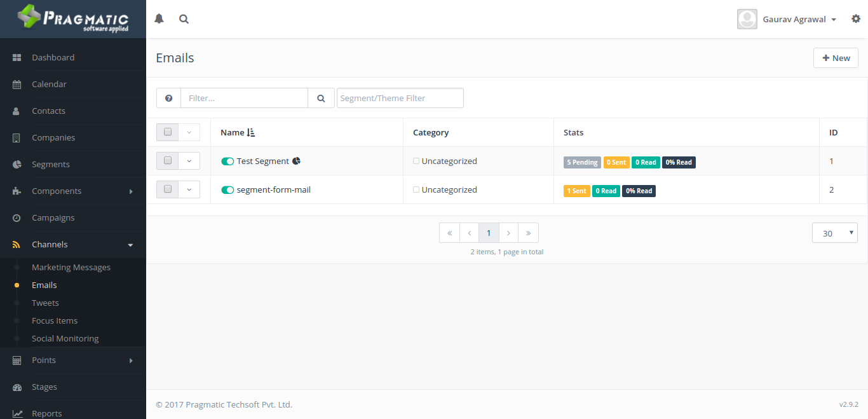
Task: Click the 0 Sent badge on Test Segment row
Action: (x=616, y=162)
